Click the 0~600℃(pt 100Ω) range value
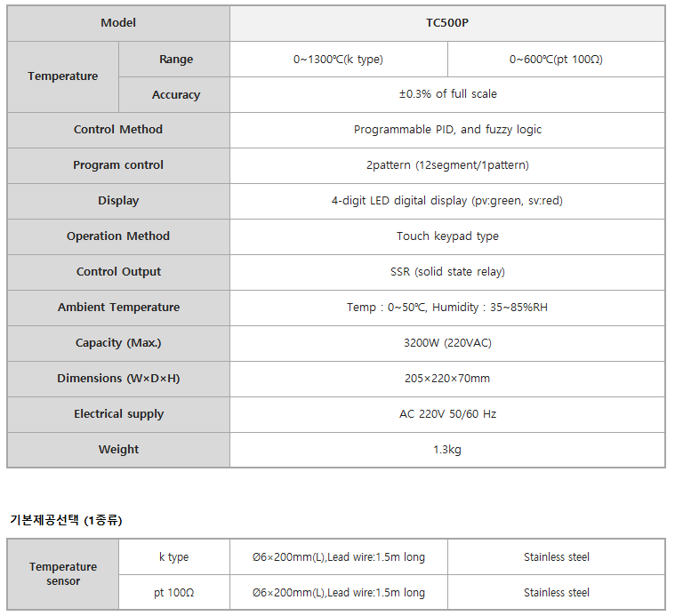Screen dimensions: 675x616 pos(556,60)
